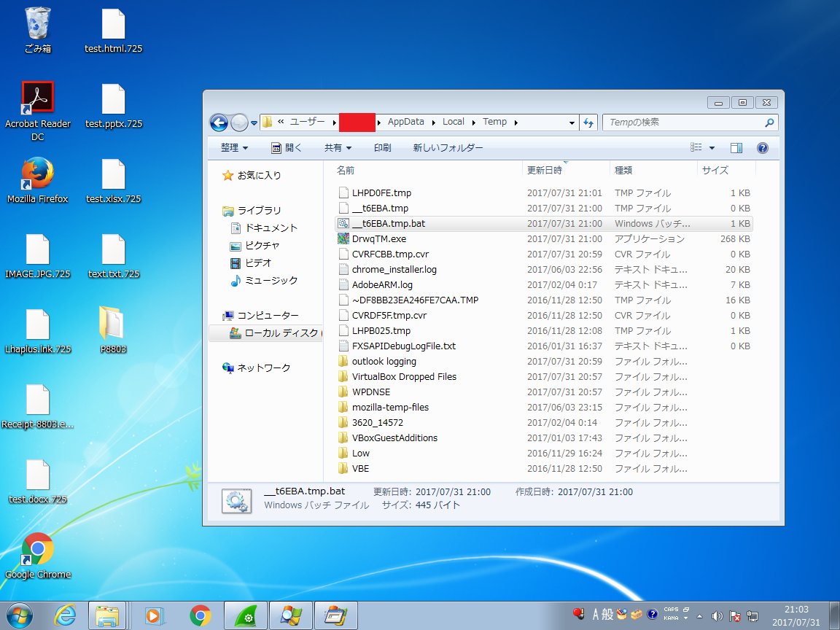This screenshot has height=630, width=840.
Task: Select ミュージック in navigation pane
Action: click(x=264, y=280)
